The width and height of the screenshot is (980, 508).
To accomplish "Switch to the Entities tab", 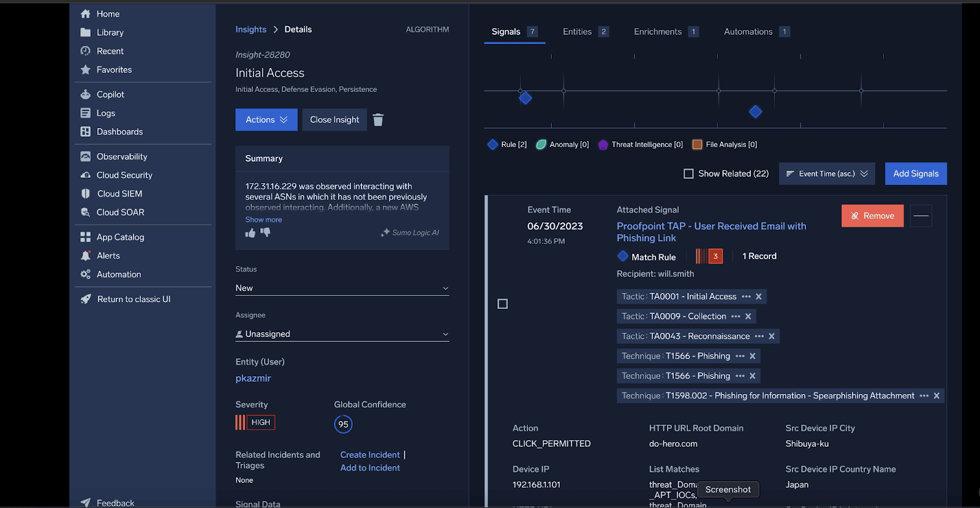I will click(x=577, y=32).
